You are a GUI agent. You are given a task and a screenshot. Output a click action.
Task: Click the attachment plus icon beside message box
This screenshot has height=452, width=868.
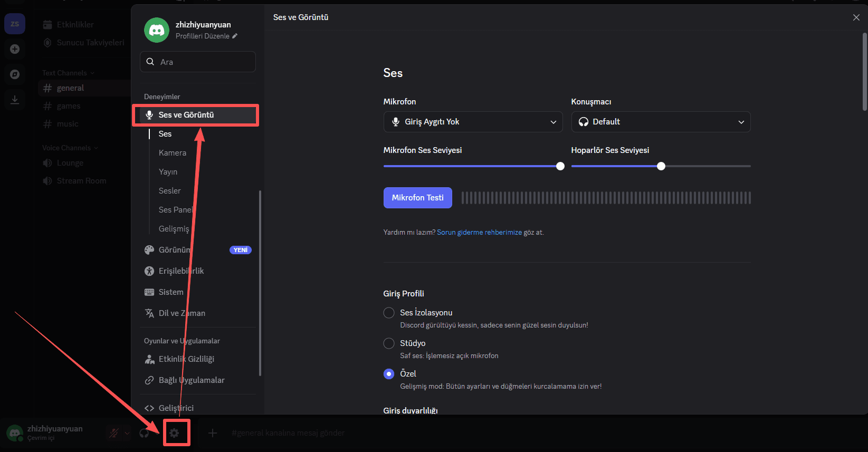click(213, 433)
